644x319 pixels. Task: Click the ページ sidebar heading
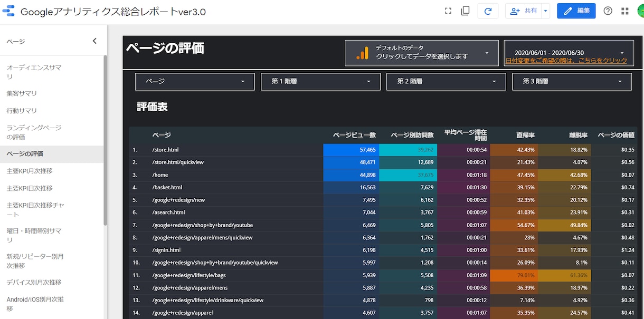[x=16, y=41]
